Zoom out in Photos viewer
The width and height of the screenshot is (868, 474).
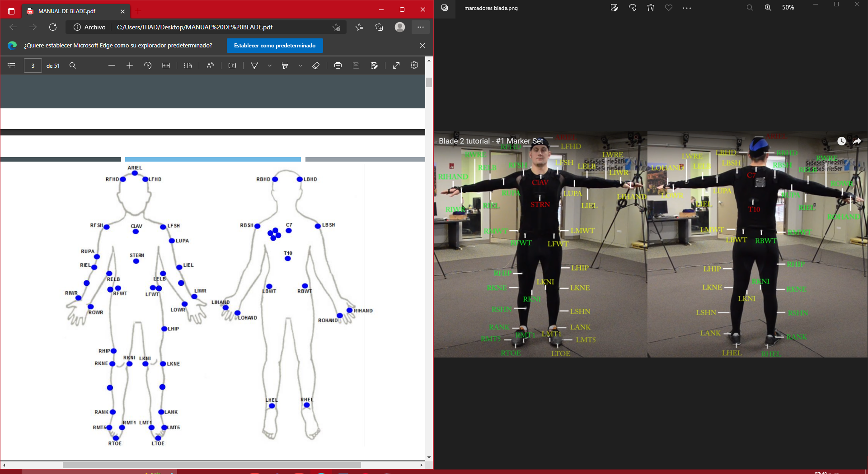[750, 8]
